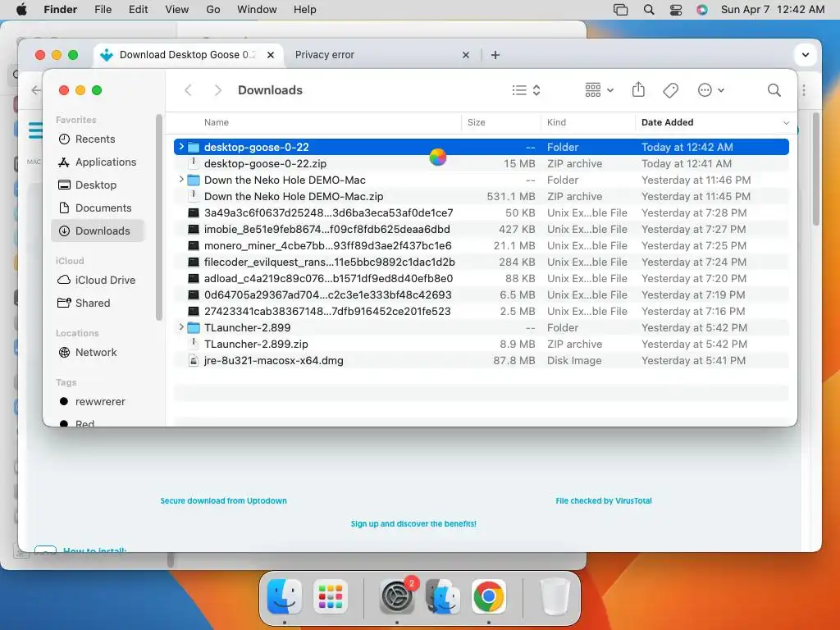The height and width of the screenshot is (630, 840).
Task: Expand the TLauncher-2.899 folder
Action: [x=181, y=326]
